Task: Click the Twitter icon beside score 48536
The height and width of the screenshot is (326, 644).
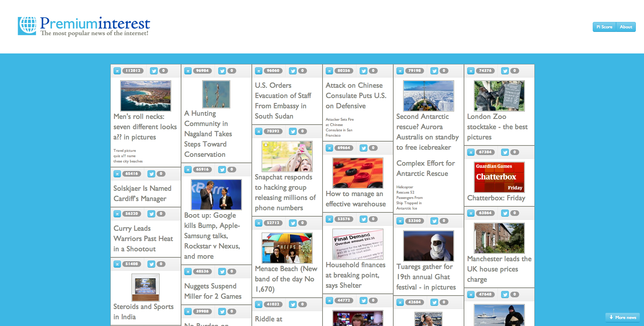Action: 222,271
